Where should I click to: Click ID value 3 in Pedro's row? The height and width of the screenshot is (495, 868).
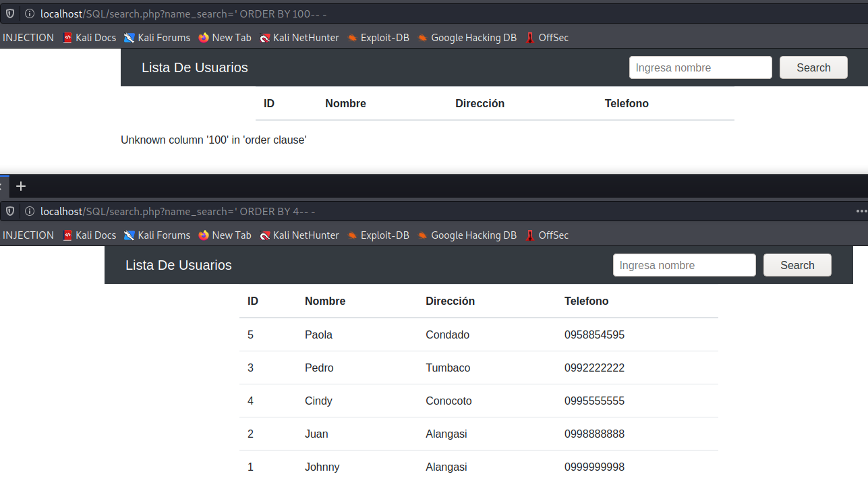(x=250, y=368)
